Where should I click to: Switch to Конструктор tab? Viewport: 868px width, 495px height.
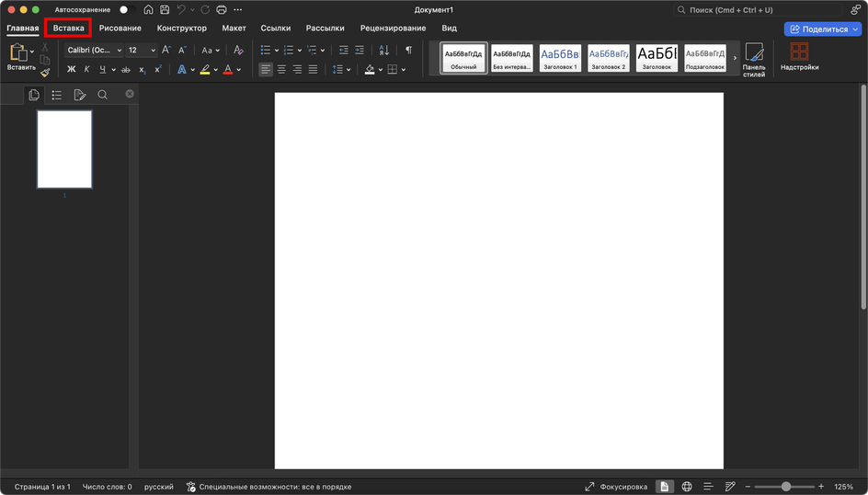[181, 28]
